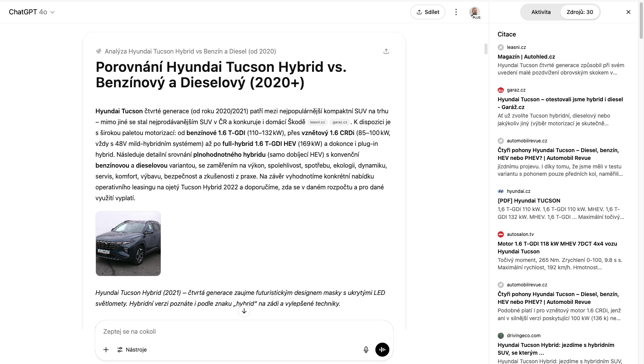Open the Hyundai Tucson car image thumbnail
Image resolution: width=644 pixels, height=364 pixels.
click(128, 244)
